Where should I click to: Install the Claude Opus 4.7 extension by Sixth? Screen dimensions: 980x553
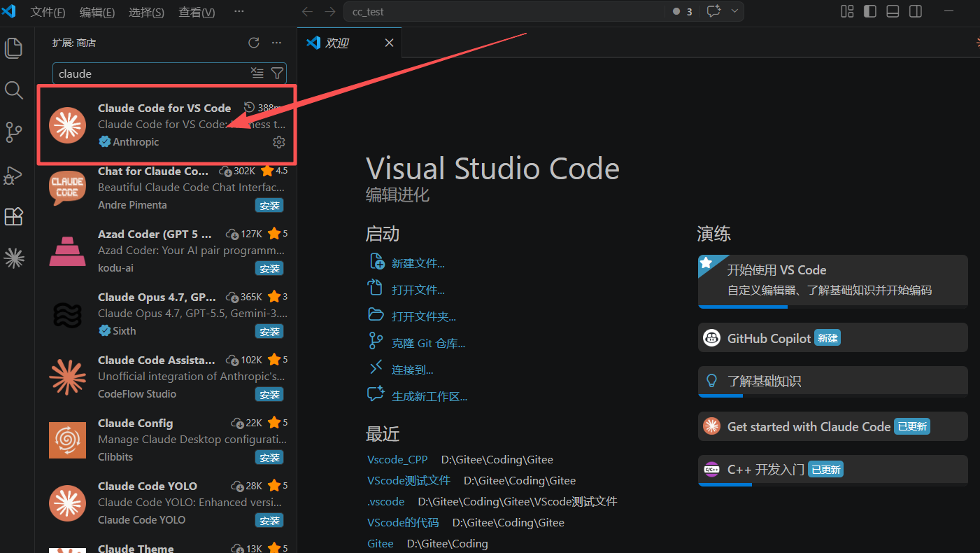[269, 331]
